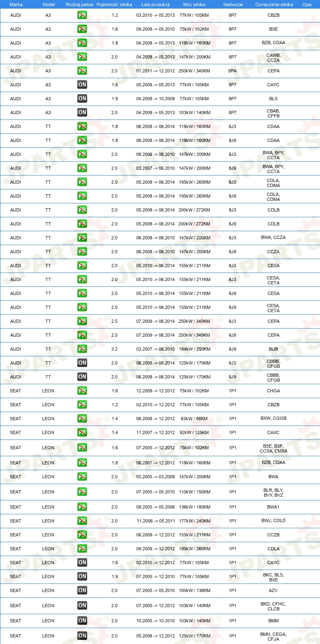Click engine code CHGA
320x644 pixels.
(273, 391)
